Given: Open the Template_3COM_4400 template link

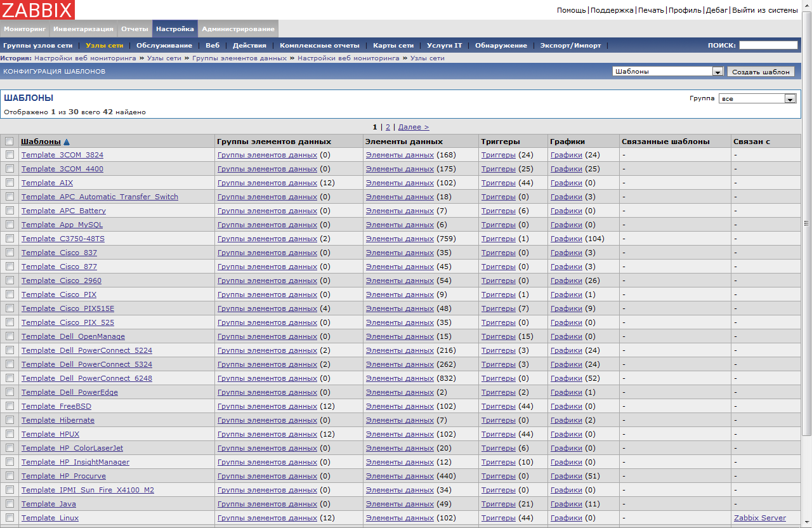Looking at the screenshot, I should point(62,169).
